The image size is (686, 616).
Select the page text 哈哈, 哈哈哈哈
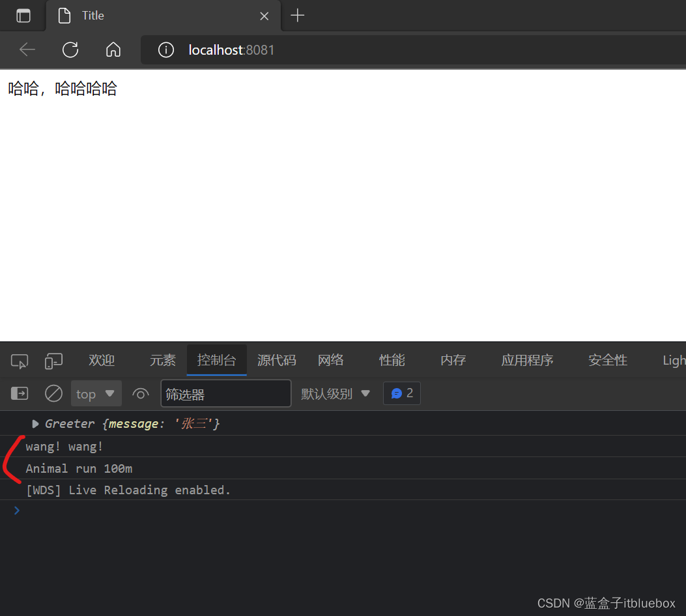coord(63,89)
